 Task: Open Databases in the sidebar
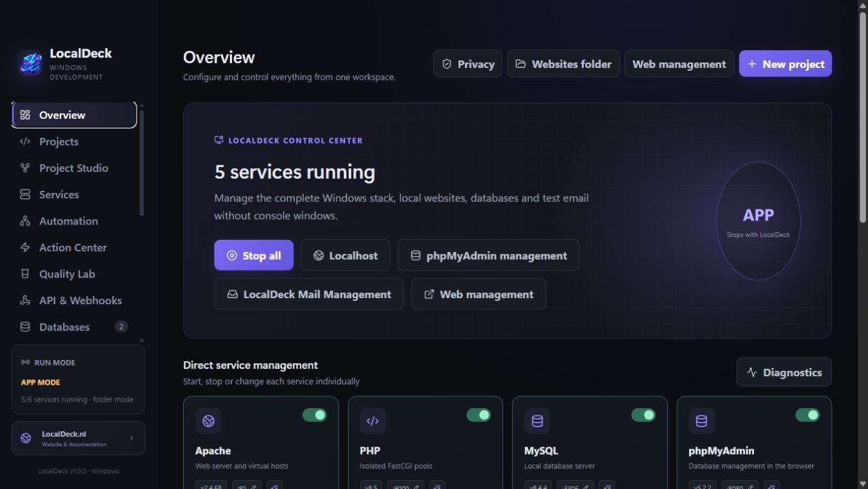74,327
